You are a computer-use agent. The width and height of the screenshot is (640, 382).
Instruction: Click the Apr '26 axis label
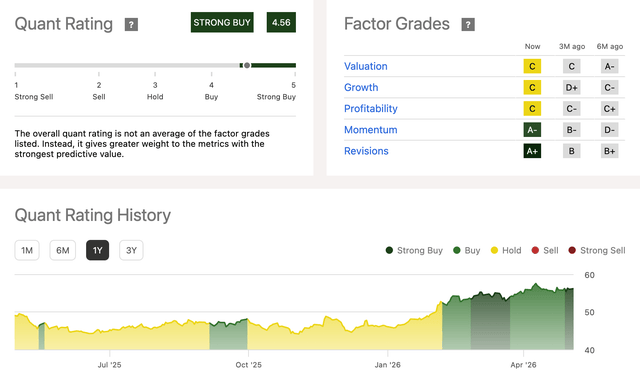[x=523, y=364]
